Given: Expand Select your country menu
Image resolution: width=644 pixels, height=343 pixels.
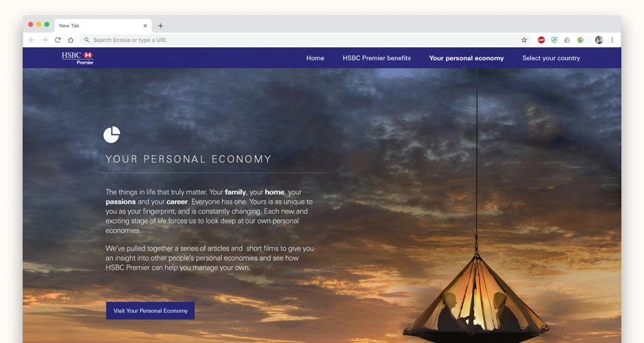Looking at the screenshot, I should 551,58.
